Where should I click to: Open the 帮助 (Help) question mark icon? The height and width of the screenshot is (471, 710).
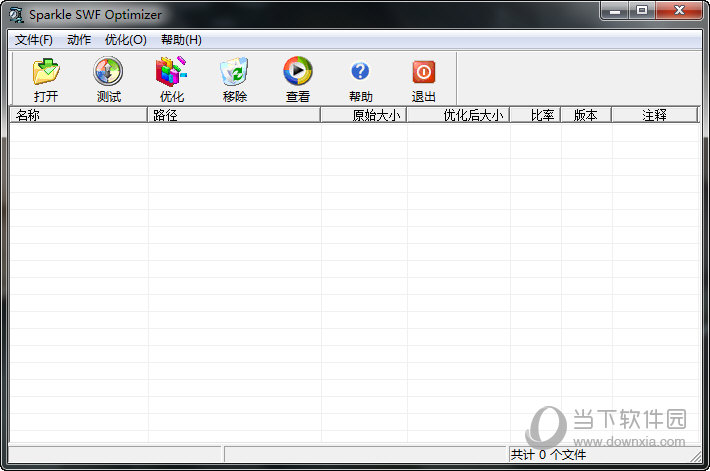360,72
